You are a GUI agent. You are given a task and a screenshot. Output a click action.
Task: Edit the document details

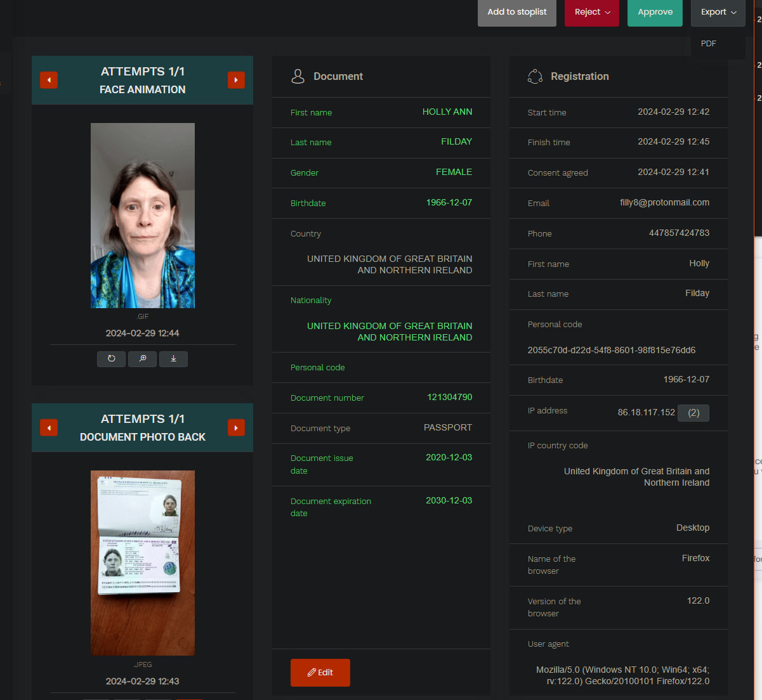click(320, 672)
